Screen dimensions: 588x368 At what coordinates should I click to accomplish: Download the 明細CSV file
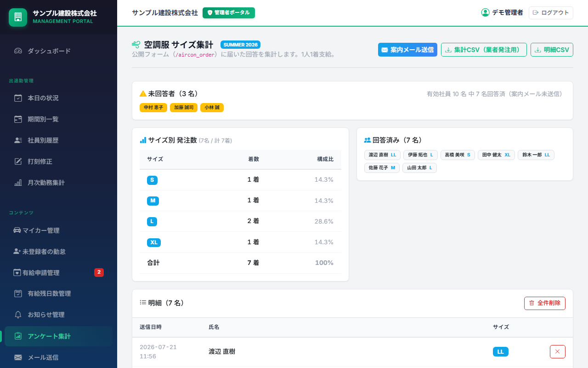pos(552,50)
